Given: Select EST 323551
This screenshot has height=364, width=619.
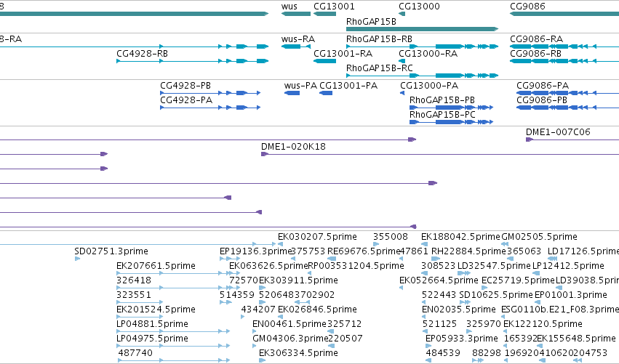Looking at the screenshot, I should pos(134,295).
